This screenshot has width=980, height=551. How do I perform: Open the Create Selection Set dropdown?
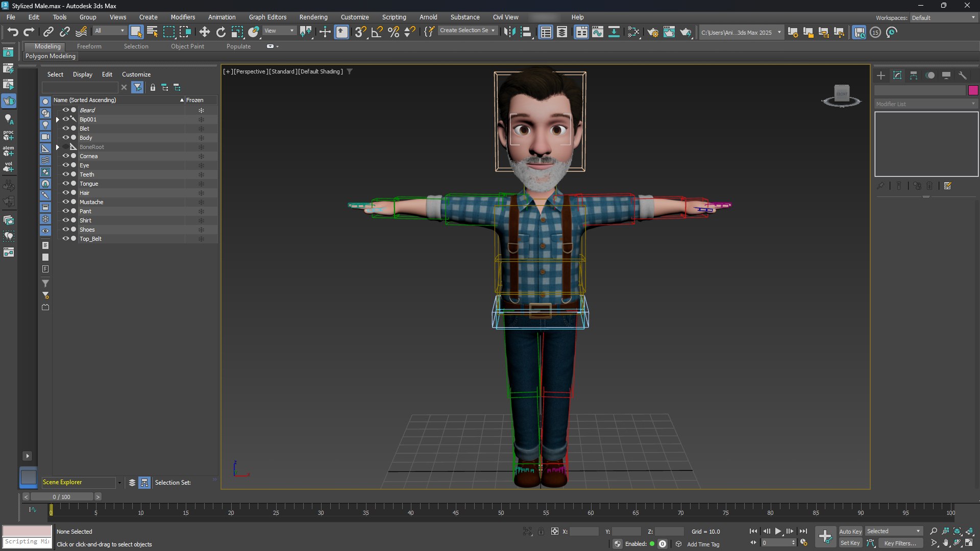pos(468,31)
